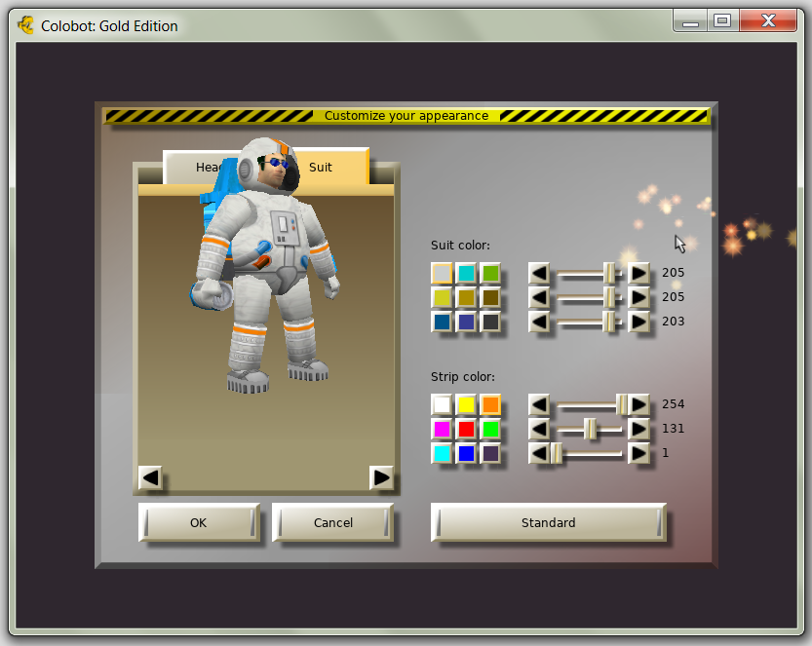Decrease strip blue value 1 with left arrow
This screenshot has width=812, height=646.
(x=539, y=453)
